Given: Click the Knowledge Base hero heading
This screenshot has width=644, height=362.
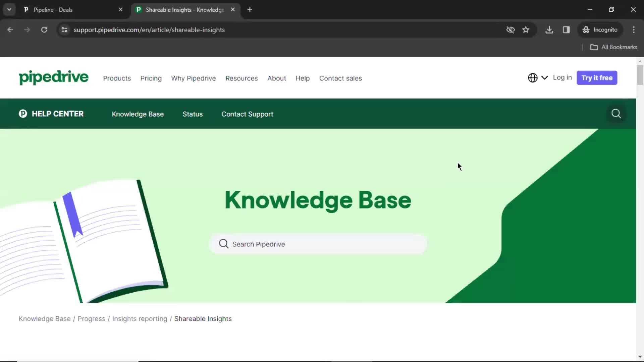Looking at the screenshot, I should tap(318, 200).
